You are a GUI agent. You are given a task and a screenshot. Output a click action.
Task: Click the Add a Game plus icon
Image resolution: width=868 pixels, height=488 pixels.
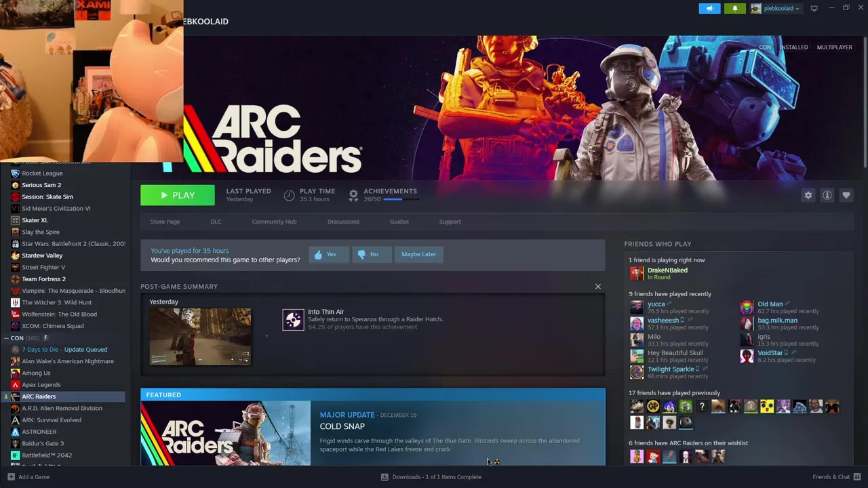coord(11,476)
